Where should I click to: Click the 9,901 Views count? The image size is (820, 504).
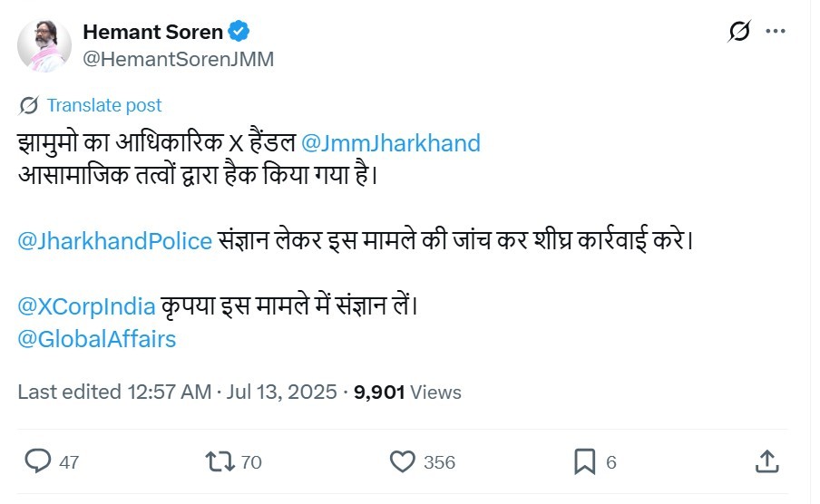coord(407,392)
